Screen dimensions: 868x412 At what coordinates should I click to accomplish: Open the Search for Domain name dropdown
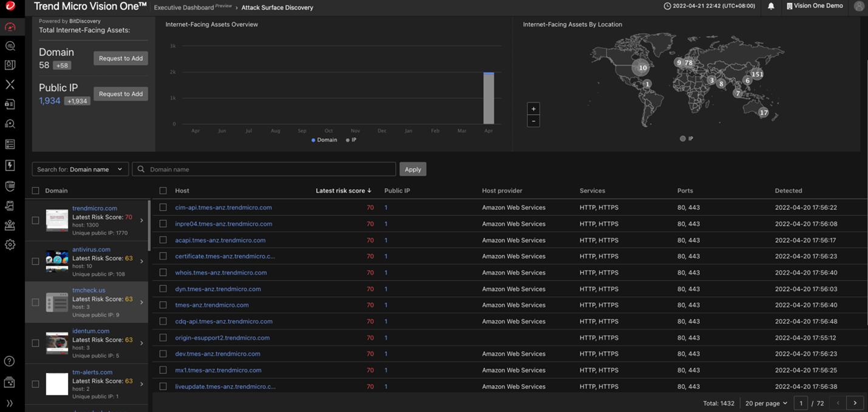[x=80, y=169]
